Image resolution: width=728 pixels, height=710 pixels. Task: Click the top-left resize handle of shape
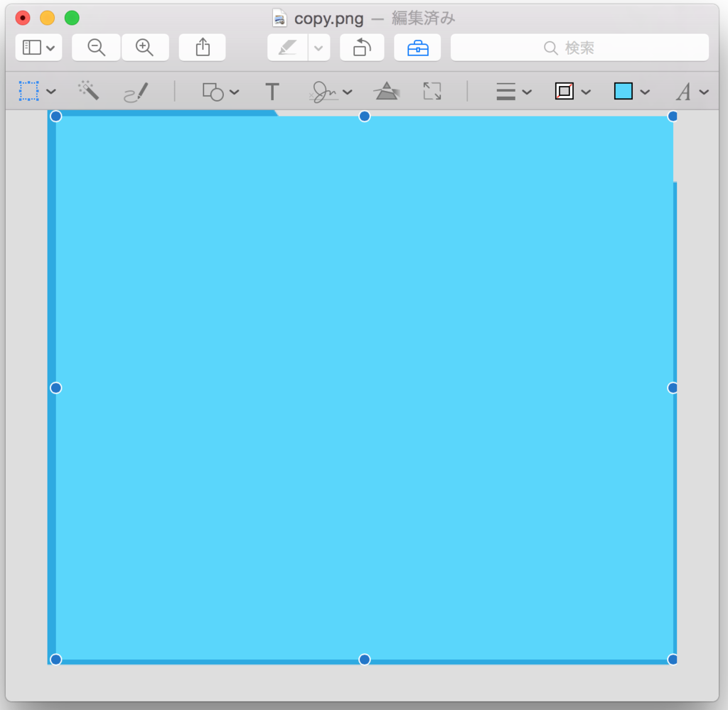[55, 117]
